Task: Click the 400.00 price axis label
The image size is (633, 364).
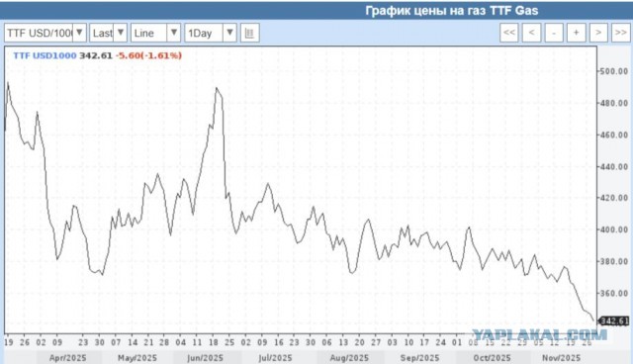Action: (614, 229)
